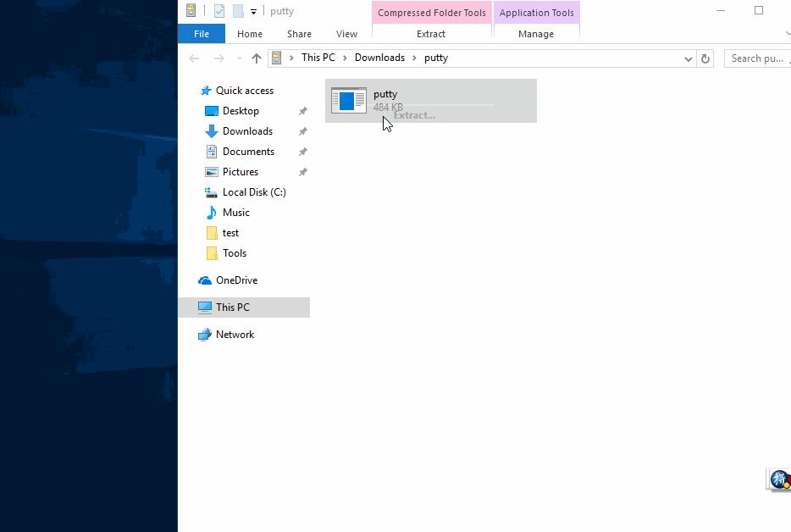Open the Pictures folder from navigation pane
The height and width of the screenshot is (532, 791).
point(240,172)
